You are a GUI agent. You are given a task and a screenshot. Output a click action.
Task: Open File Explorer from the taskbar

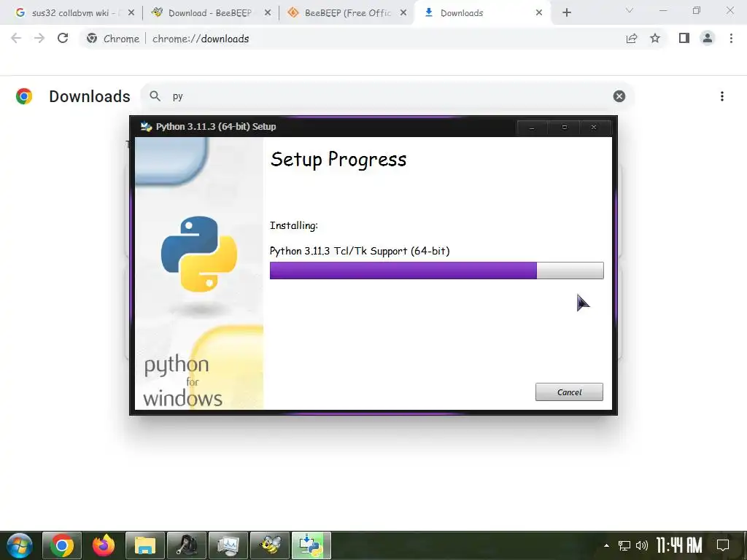[x=145, y=545]
